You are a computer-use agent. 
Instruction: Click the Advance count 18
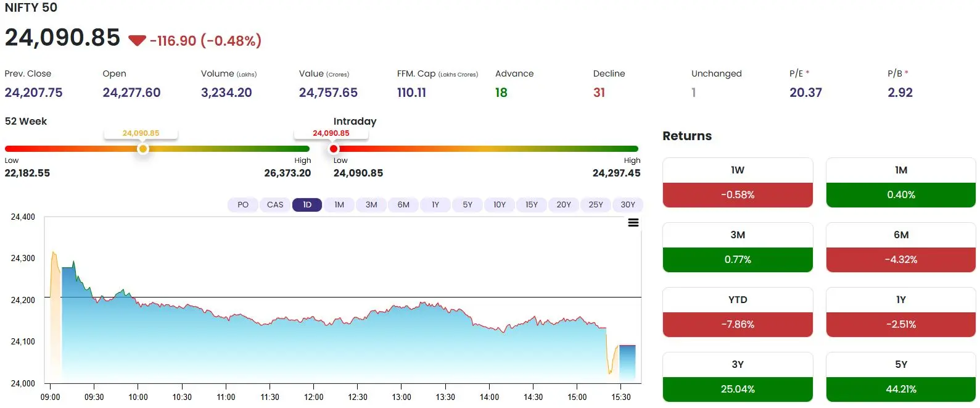click(x=501, y=93)
